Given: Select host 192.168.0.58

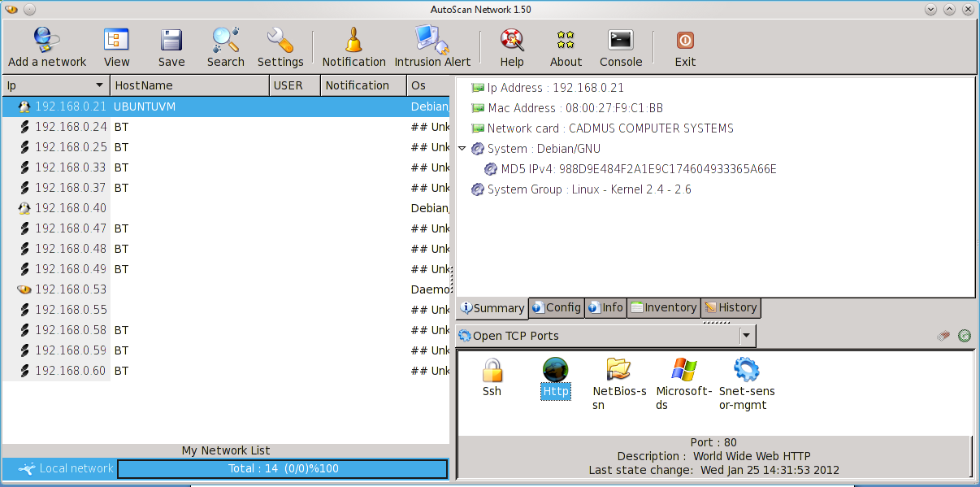Looking at the screenshot, I should 226,330.
